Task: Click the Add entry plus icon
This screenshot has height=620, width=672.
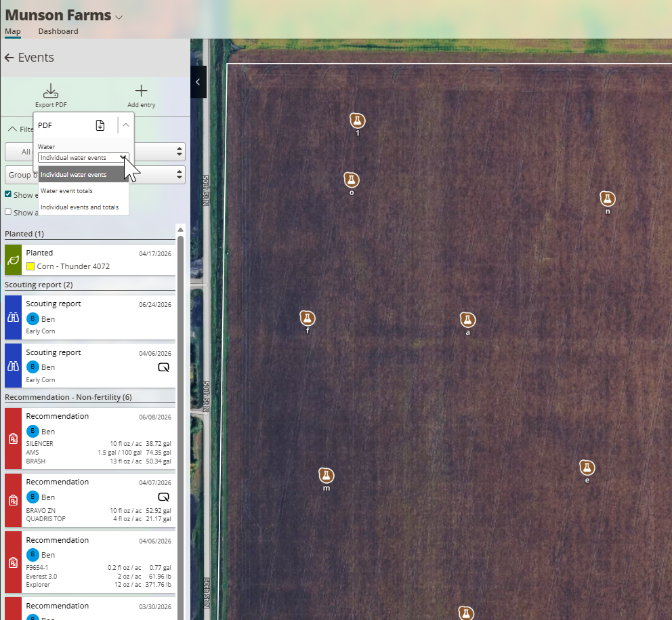Action: pos(141,91)
